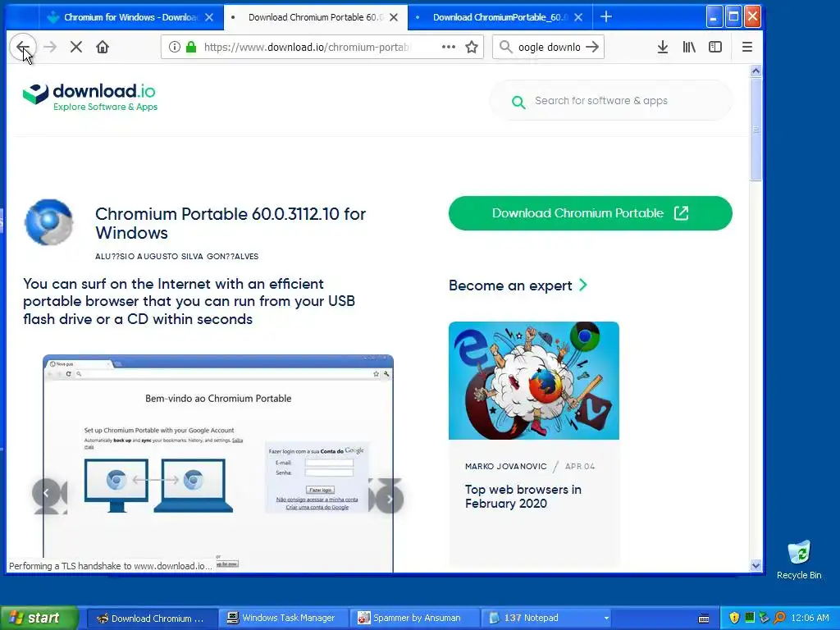Viewport: 840px width, 630px height.
Task: Open the Windows Start menu
Action: tap(39, 619)
